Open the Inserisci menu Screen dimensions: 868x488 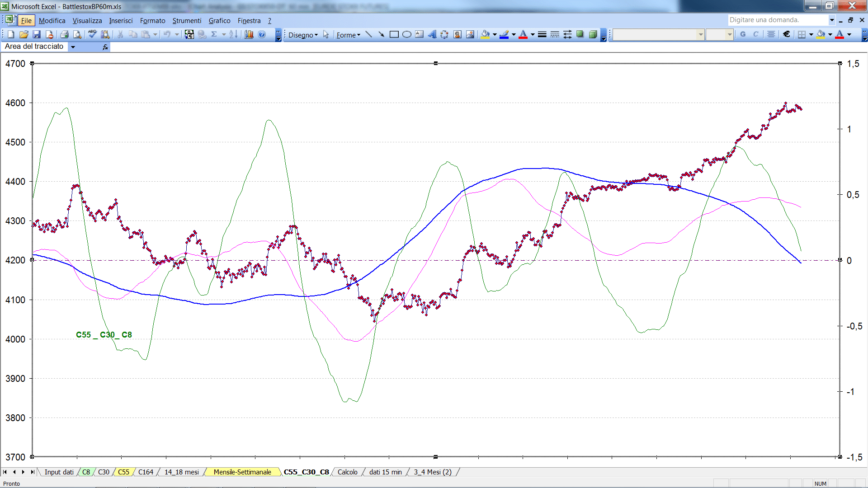121,21
